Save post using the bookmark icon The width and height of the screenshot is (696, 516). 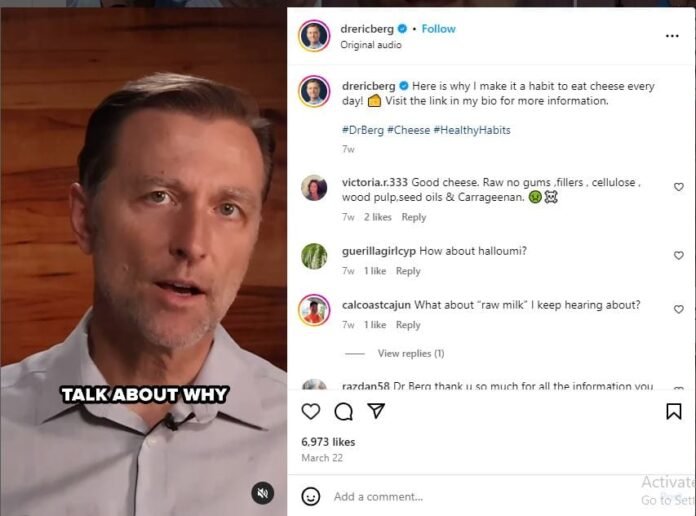point(674,411)
